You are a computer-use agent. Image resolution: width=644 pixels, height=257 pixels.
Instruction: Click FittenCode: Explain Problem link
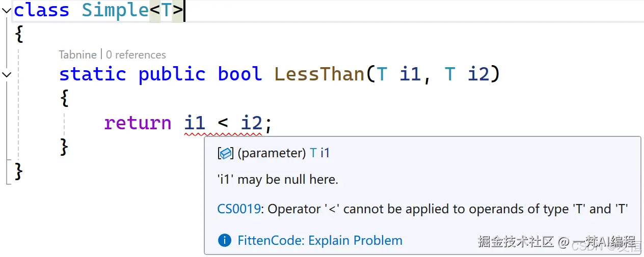point(320,241)
